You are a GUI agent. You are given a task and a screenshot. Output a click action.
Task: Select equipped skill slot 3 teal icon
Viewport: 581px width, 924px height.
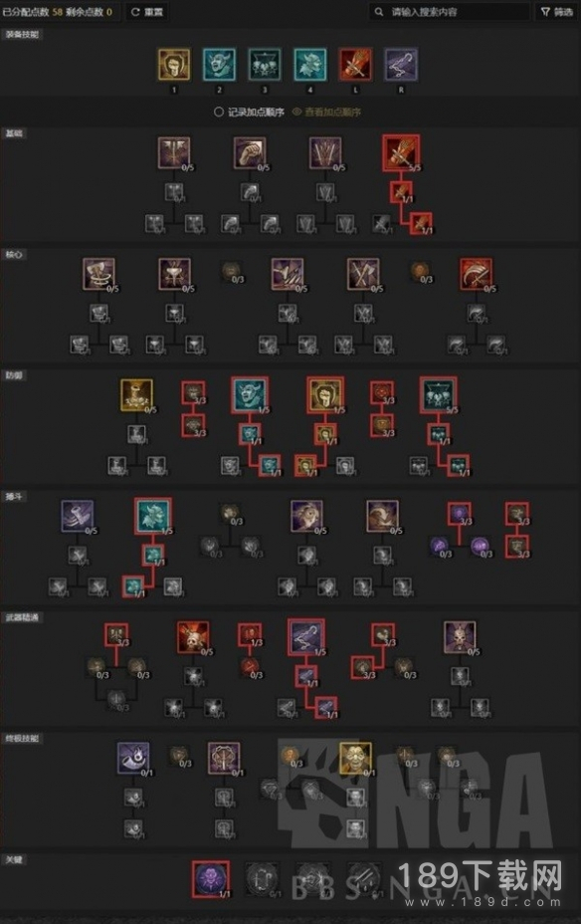tap(265, 65)
